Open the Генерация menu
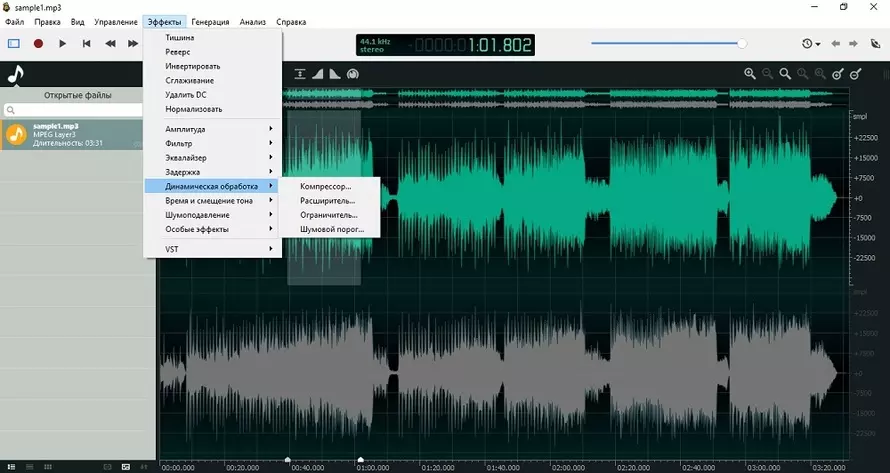 [210, 22]
